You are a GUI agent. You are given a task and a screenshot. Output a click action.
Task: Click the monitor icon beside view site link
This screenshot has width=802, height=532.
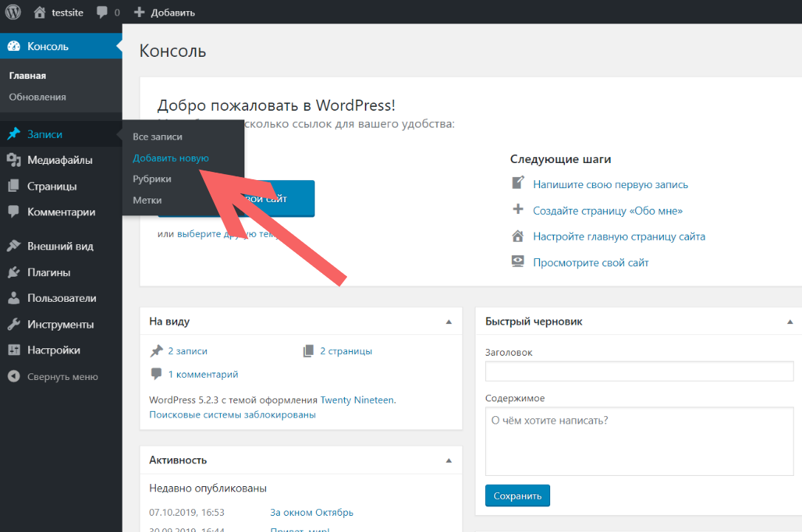518,262
